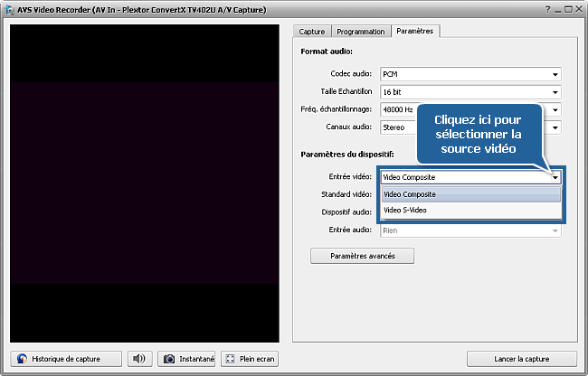This screenshot has height=376, width=588.
Task: Open the Historique de capture panel
Action: point(66,359)
